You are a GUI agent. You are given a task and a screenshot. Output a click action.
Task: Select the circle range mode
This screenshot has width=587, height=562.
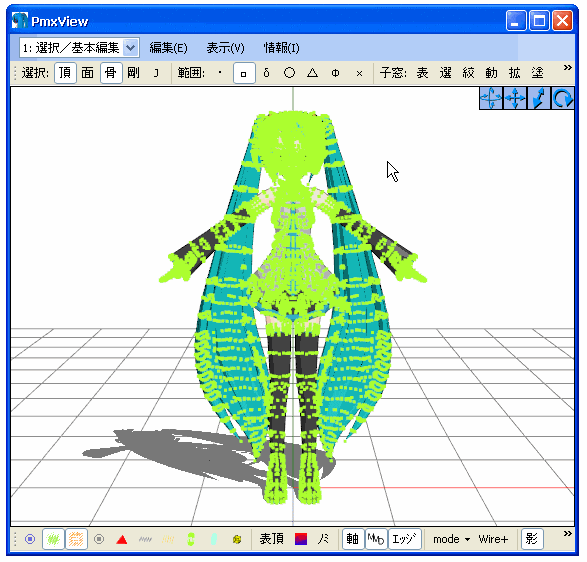coord(289,73)
